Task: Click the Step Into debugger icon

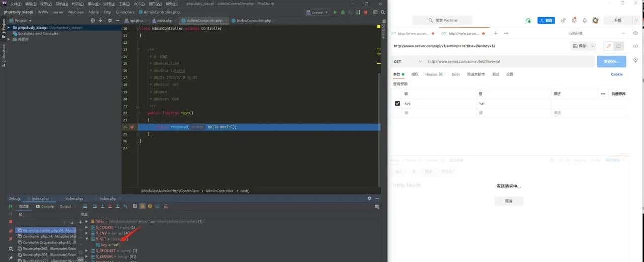Action: (103, 206)
